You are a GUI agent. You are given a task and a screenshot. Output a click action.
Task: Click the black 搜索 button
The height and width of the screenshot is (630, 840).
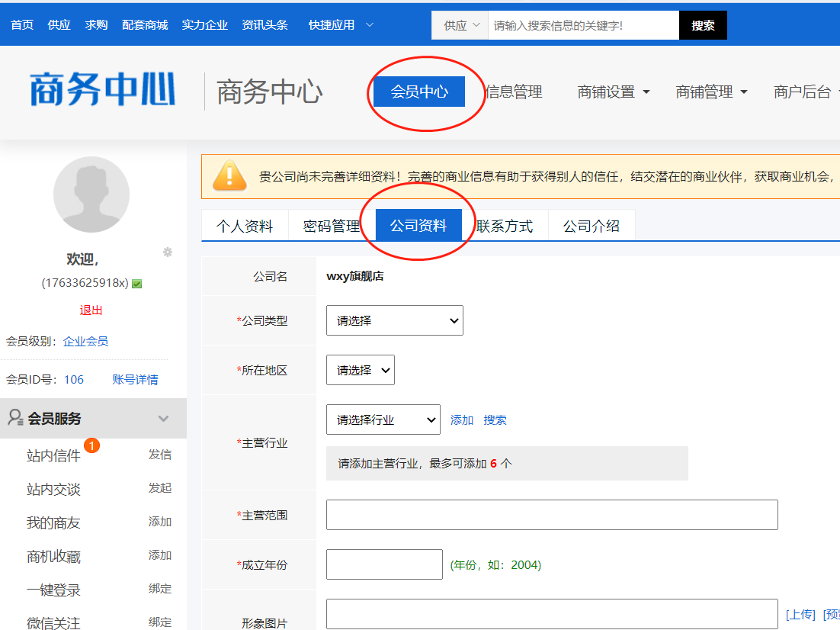703,25
